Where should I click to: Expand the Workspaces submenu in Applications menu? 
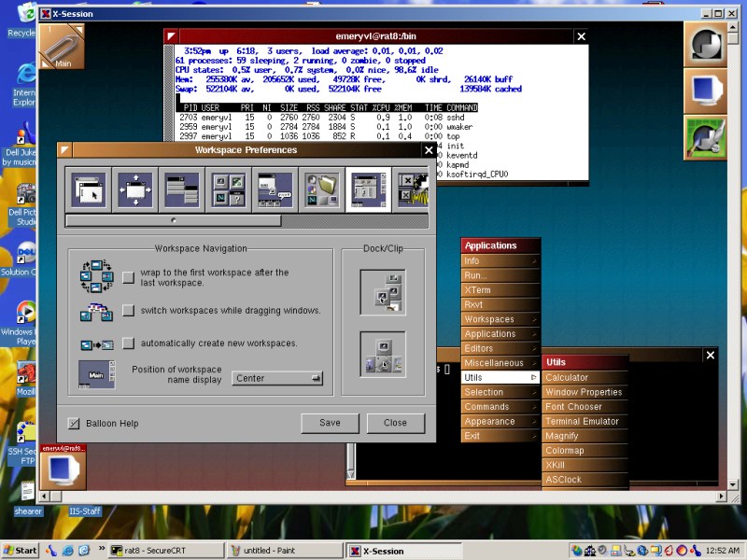coord(500,319)
